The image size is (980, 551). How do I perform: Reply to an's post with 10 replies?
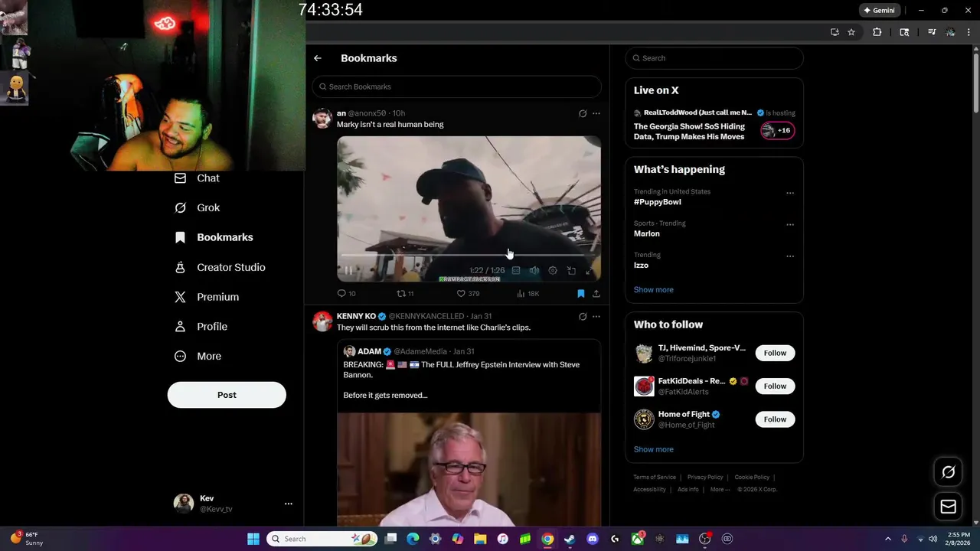pos(346,293)
